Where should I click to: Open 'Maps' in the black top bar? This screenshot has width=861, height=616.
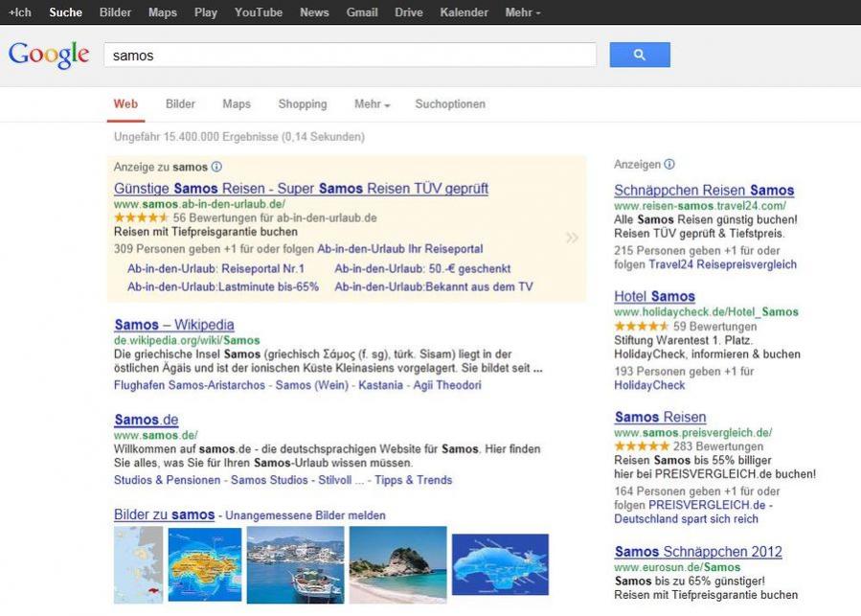click(x=163, y=12)
